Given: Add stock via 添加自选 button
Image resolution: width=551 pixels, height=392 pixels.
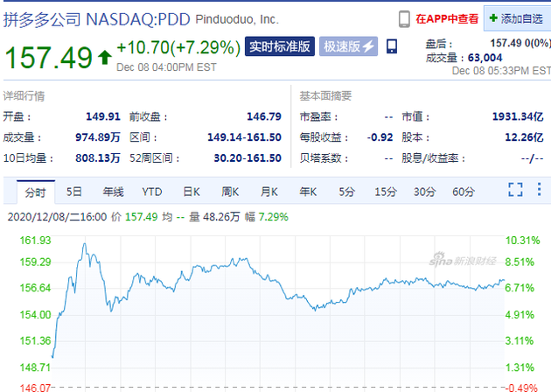Looking at the screenshot, I should pyautogui.click(x=517, y=18).
